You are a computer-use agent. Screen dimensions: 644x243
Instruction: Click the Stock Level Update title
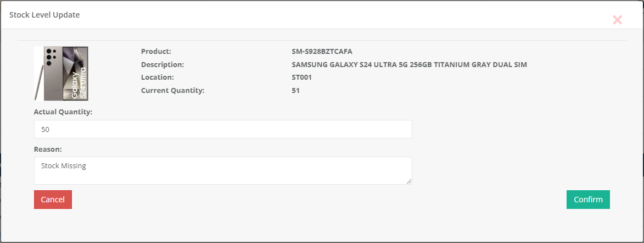tap(44, 15)
